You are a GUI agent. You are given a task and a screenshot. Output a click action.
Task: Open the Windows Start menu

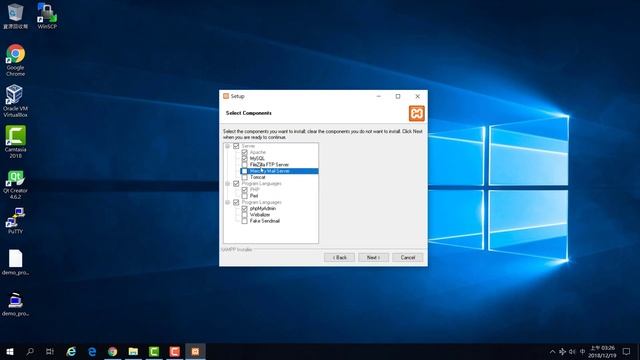point(10,351)
